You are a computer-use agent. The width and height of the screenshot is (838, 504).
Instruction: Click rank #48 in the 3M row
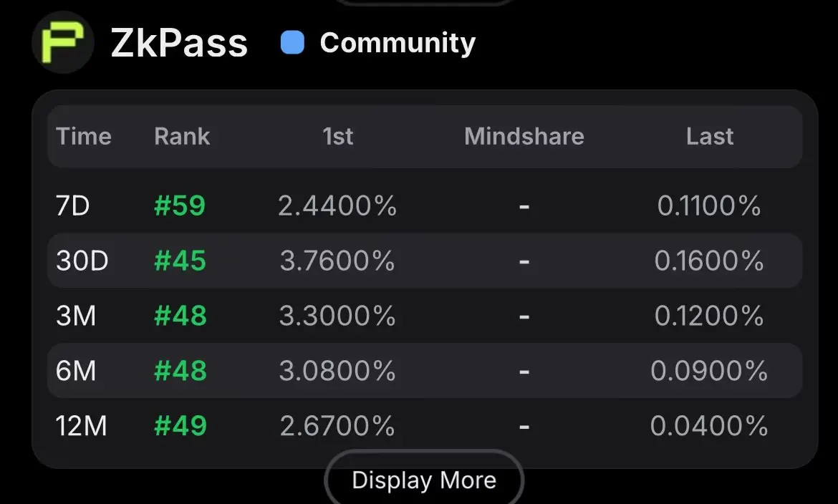point(180,316)
